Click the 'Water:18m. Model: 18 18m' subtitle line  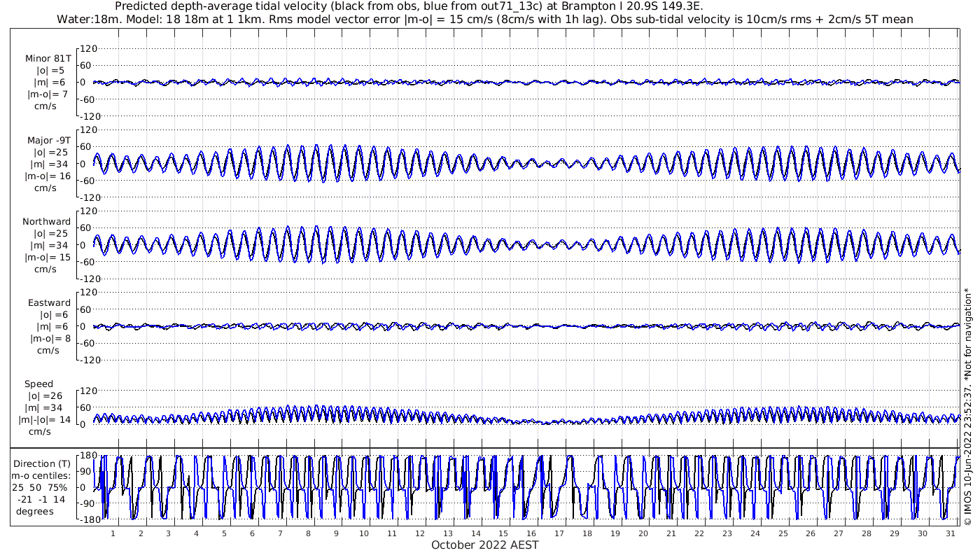coord(485,19)
